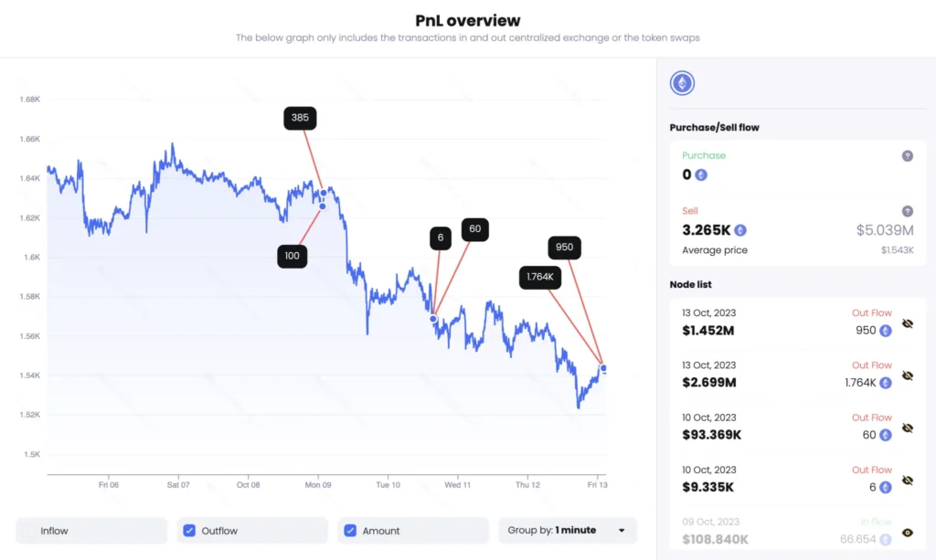
Task: Click the Ethereum icon next to 1.764K outflow
Action: coord(885,384)
